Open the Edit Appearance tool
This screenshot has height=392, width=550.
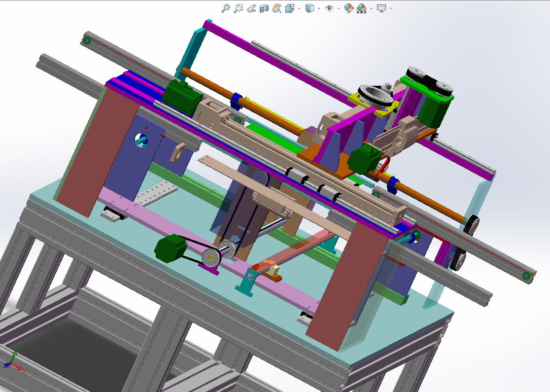coord(348,8)
